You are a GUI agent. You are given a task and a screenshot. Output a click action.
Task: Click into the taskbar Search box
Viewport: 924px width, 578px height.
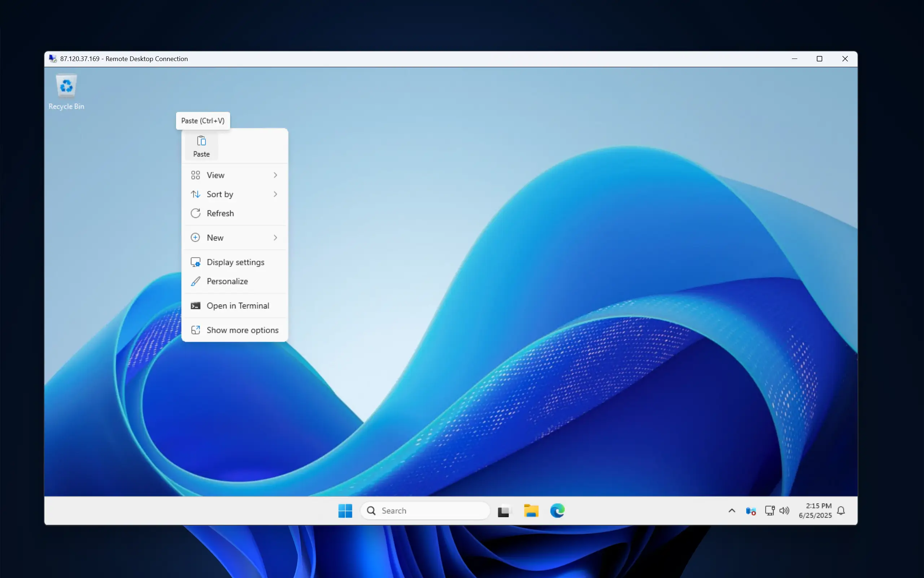[425, 511]
